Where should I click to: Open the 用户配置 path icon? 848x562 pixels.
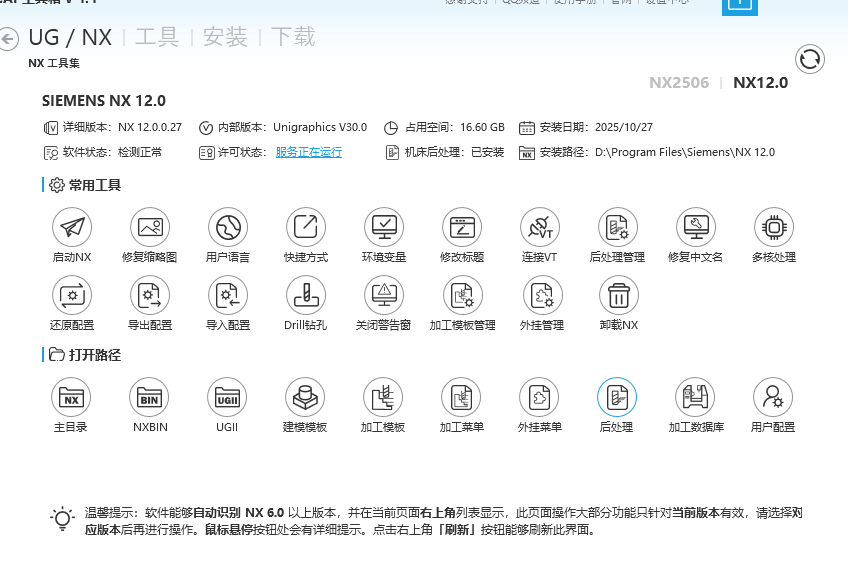pos(773,397)
